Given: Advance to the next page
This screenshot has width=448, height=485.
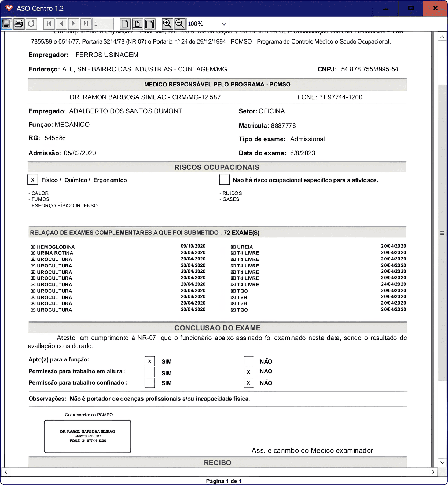Looking at the screenshot, I should 74,24.
